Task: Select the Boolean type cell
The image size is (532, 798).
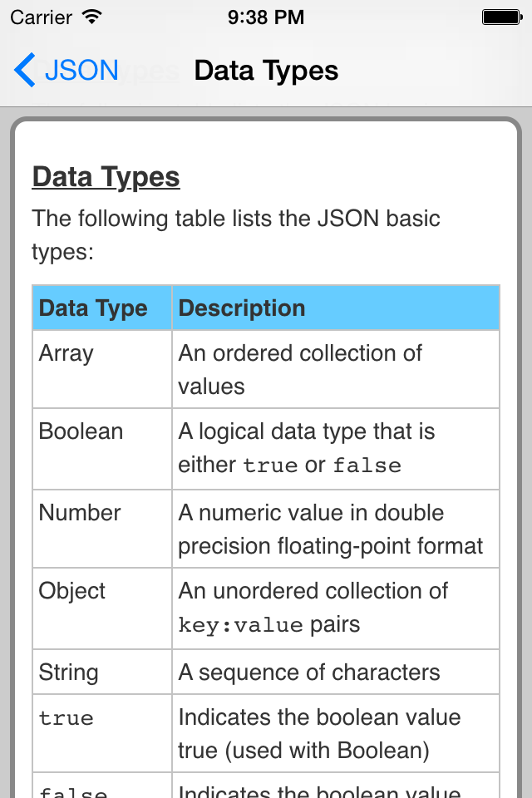Action: (x=81, y=431)
